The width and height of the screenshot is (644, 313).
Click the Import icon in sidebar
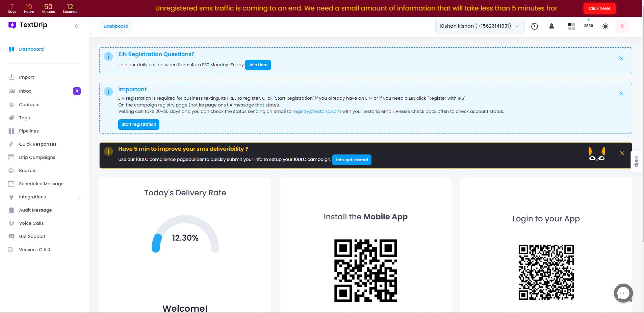11,77
